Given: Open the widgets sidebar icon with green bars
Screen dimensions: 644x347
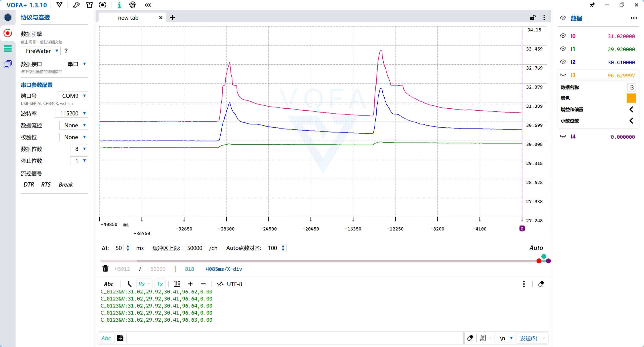Looking at the screenshot, I should click(x=8, y=49).
